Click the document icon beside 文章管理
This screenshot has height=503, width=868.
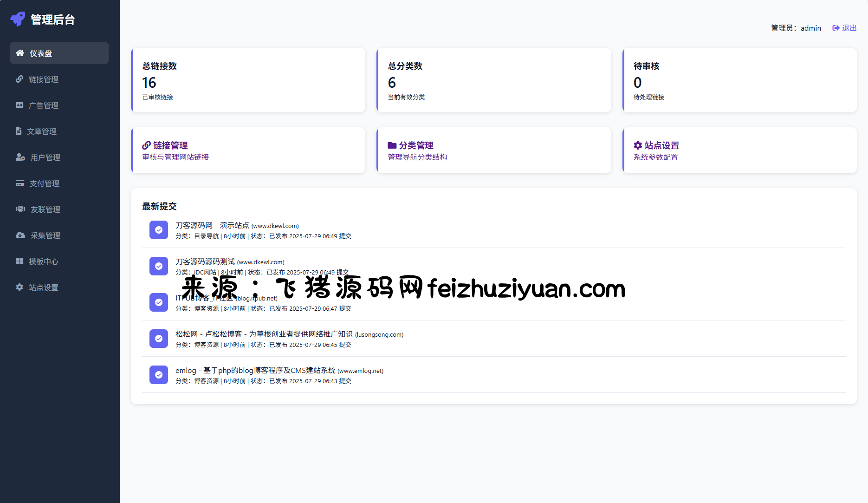tap(19, 131)
